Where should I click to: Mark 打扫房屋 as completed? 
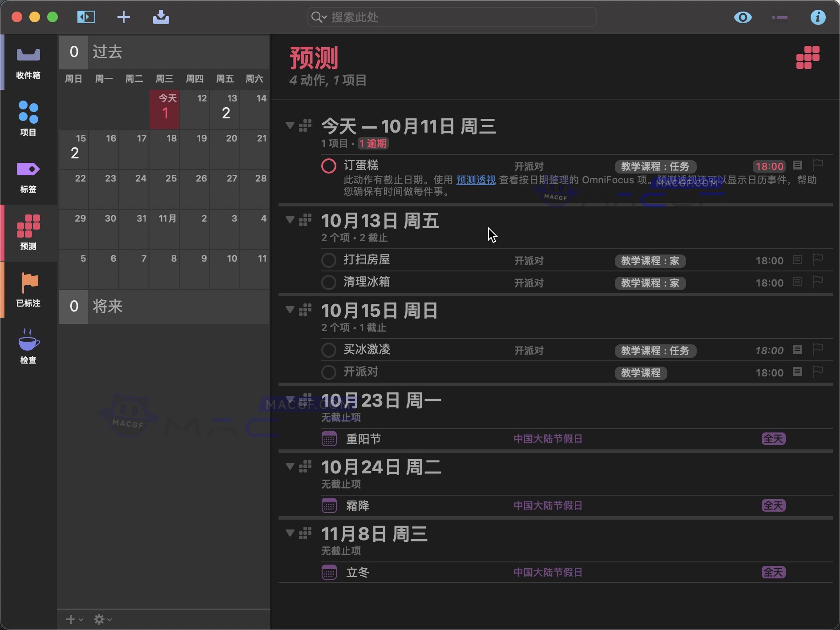pyautogui.click(x=328, y=260)
